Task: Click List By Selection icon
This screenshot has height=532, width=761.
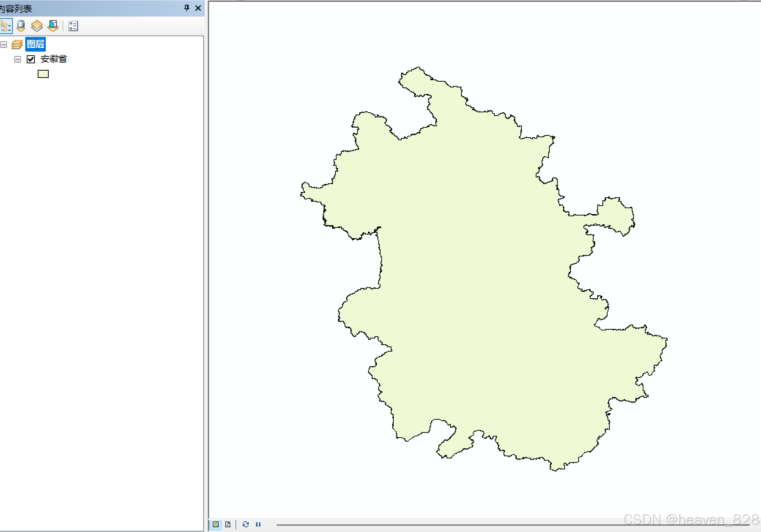Action: [53, 26]
